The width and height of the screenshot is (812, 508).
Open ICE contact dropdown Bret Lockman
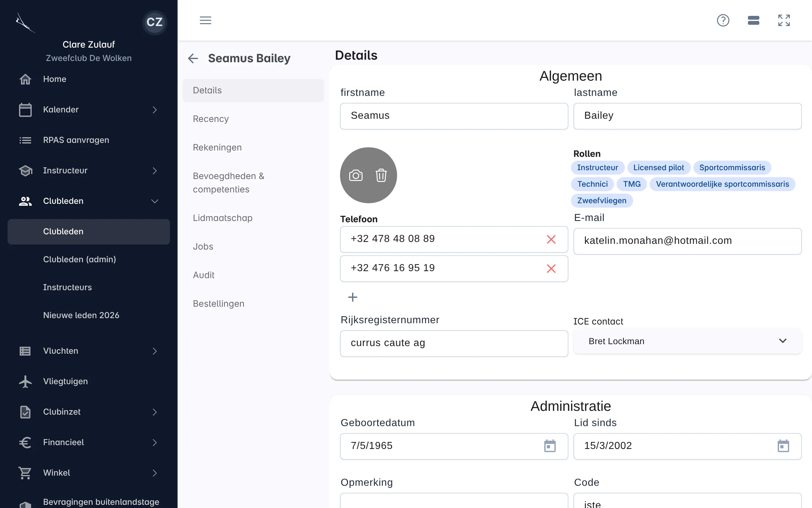tap(687, 341)
